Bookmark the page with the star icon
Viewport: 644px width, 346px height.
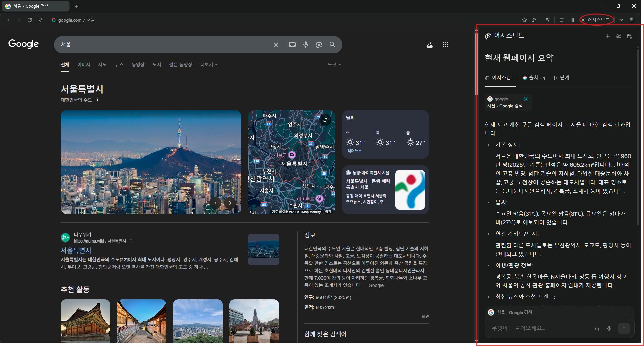[524, 20]
